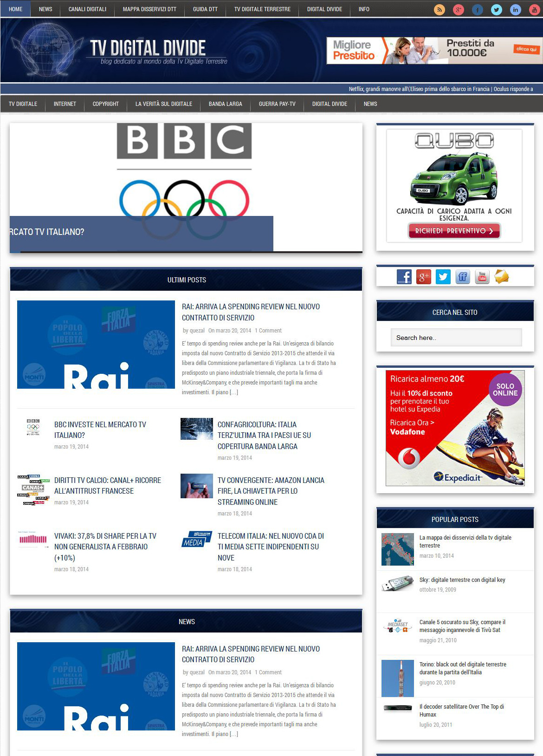Open the top Twitter round icon
The image size is (543, 756).
pos(497,10)
